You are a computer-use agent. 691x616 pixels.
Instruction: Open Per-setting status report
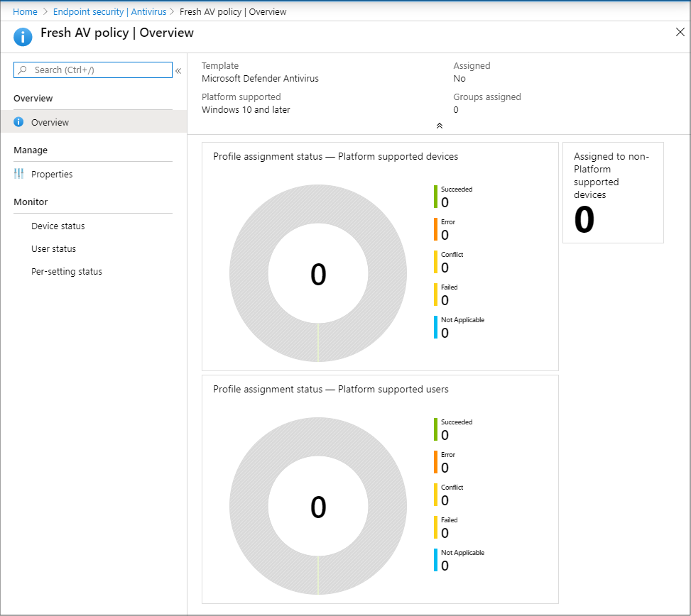coord(67,272)
